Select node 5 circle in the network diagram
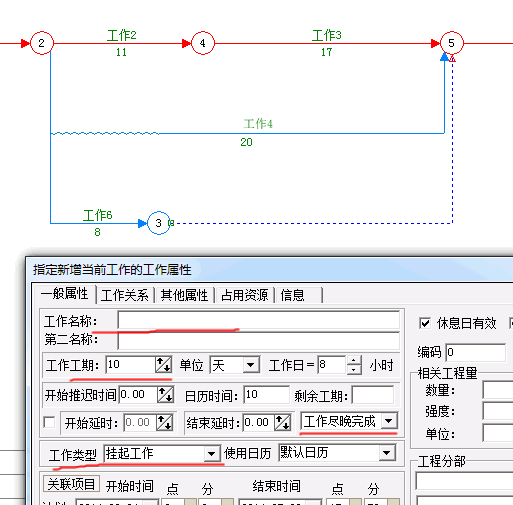 tap(452, 43)
